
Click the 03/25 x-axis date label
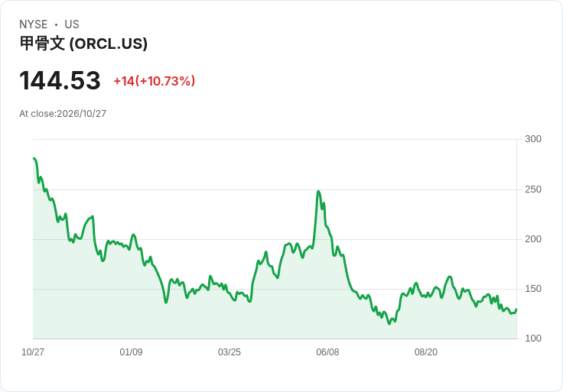point(229,352)
